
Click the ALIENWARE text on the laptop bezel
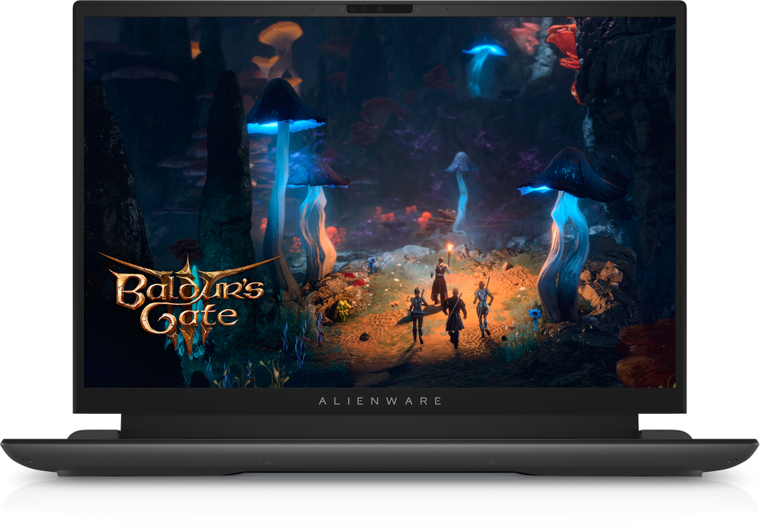pyautogui.click(x=380, y=401)
